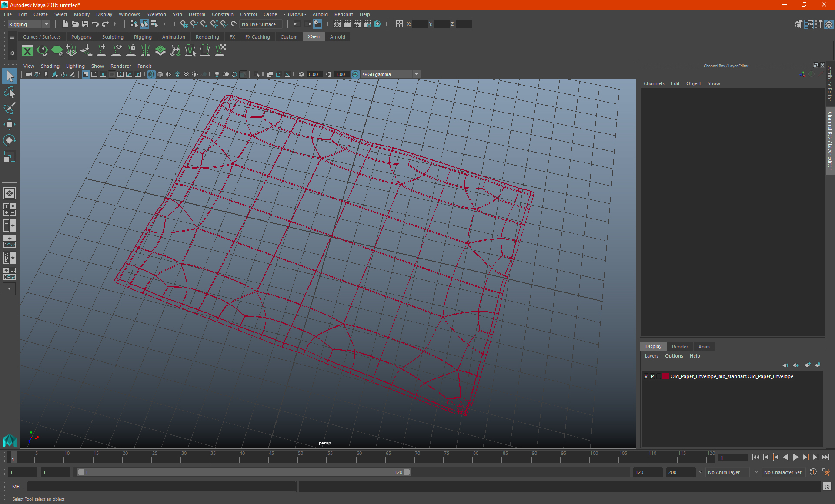This screenshot has height=504, width=835.
Task: Click the XGen tab in menu bar
Action: (313, 37)
